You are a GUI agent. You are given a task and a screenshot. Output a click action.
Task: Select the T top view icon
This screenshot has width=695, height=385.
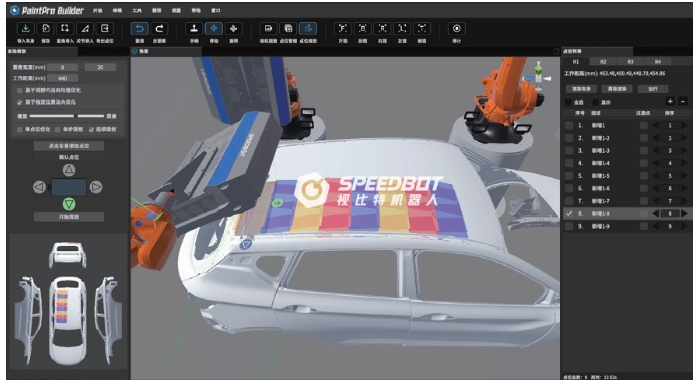422,29
